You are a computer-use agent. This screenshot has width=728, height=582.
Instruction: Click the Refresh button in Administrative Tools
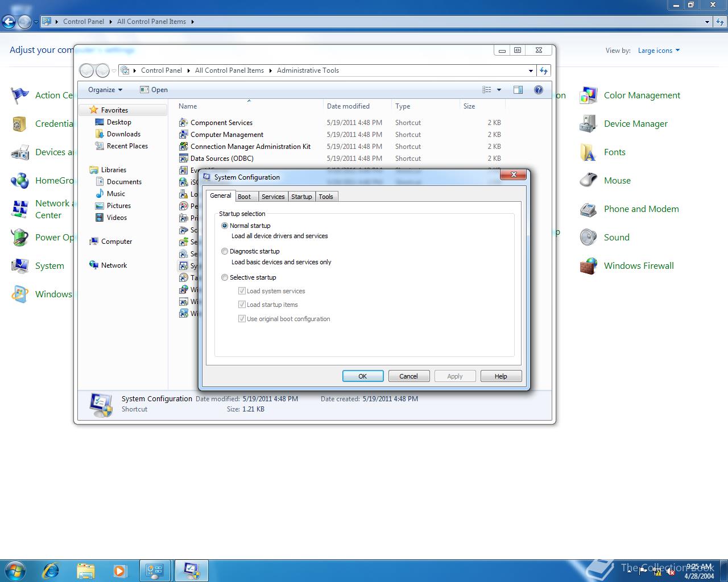pyautogui.click(x=544, y=71)
